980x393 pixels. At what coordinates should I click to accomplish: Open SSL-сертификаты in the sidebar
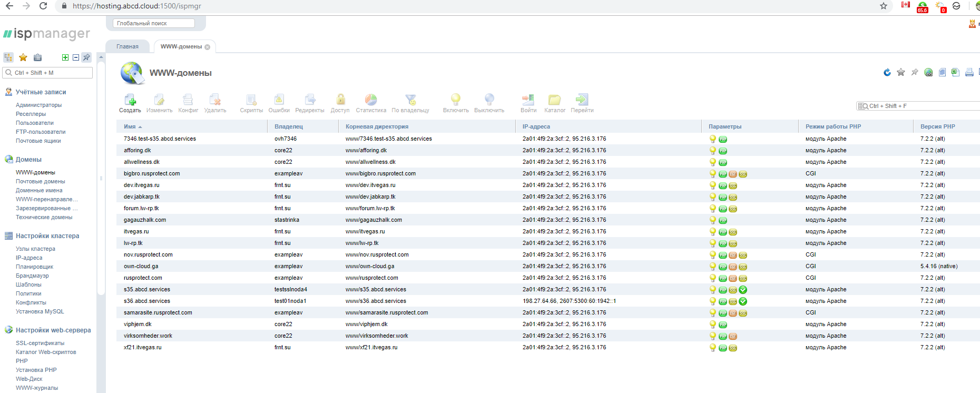point(40,343)
